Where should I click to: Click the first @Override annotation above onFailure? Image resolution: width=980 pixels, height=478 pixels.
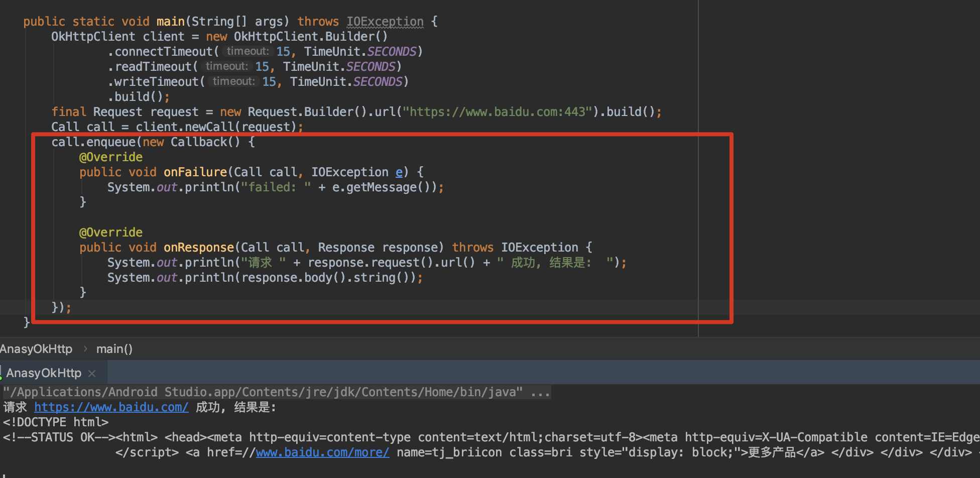click(x=111, y=157)
